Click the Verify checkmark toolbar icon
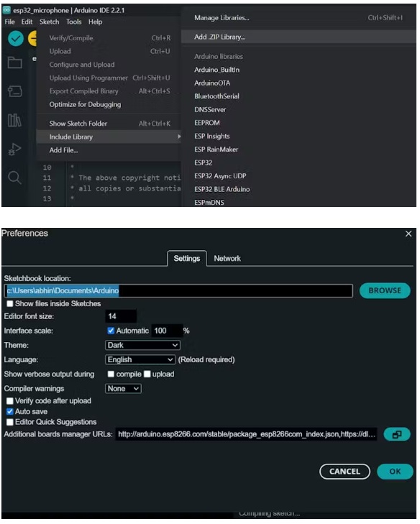Viewport: 420px width, 524px height. [15, 39]
